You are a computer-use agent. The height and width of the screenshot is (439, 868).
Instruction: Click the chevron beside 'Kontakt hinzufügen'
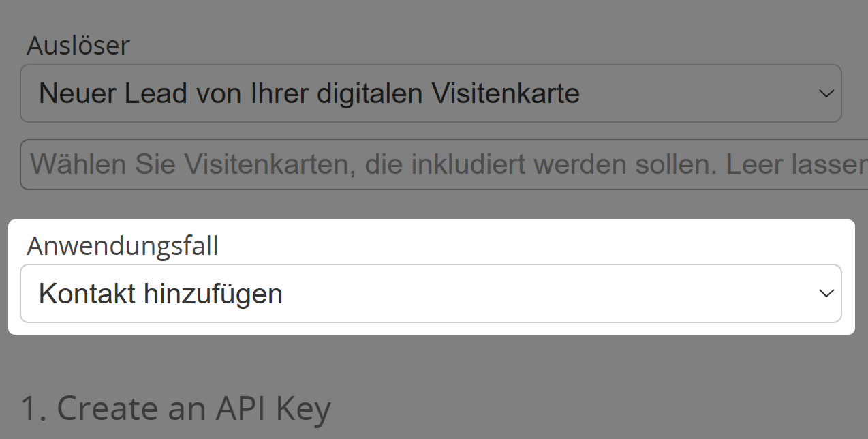[x=826, y=293]
